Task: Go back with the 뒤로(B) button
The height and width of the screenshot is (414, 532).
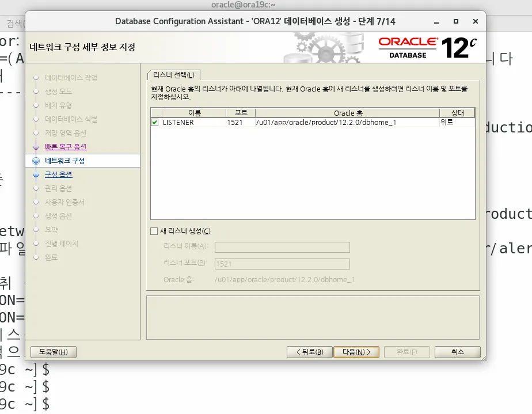Action: [x=309, y=352]
